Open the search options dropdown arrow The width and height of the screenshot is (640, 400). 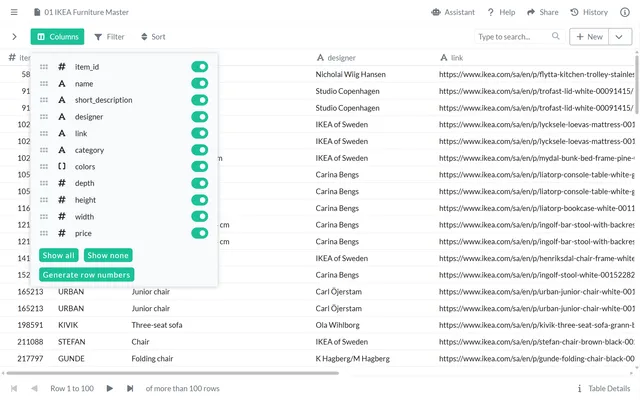557,36
